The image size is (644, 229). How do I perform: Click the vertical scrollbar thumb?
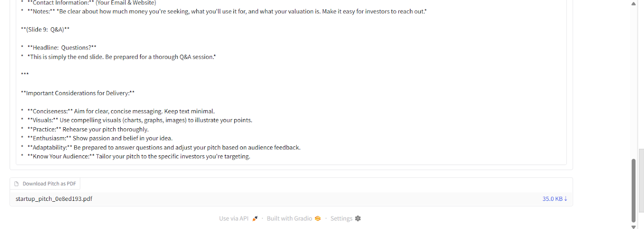point(633,190)
